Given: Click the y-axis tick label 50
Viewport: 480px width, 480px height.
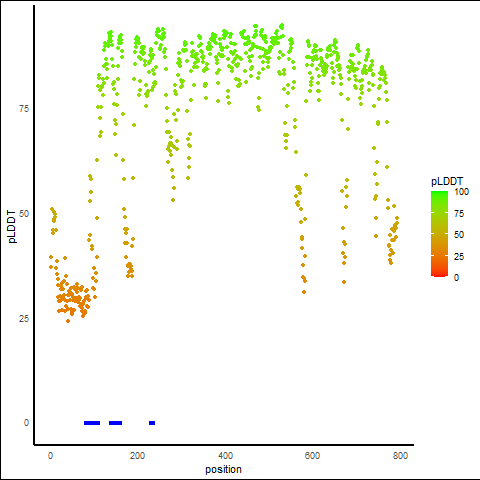Looking at the screenshot, I should tap(24, 214).
